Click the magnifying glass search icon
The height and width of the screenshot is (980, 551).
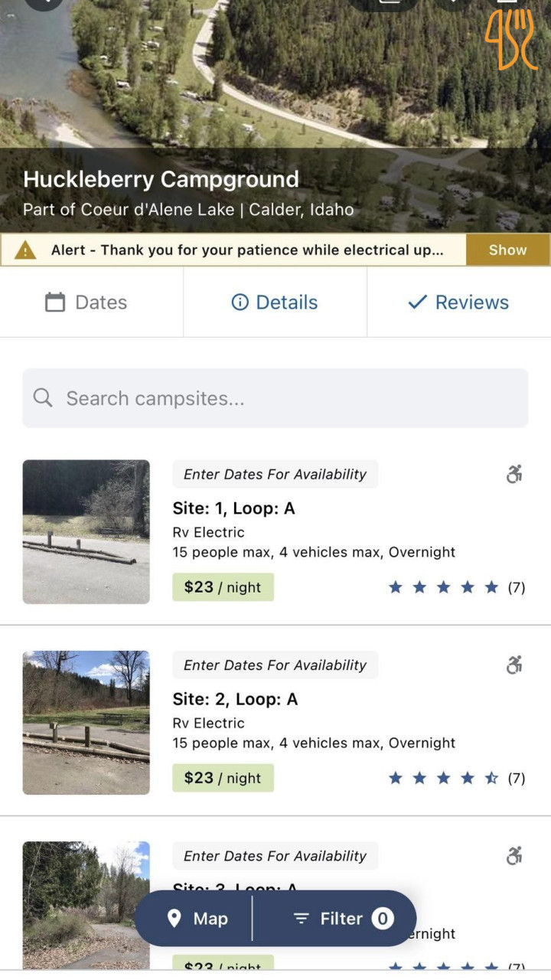click(43, 398)
